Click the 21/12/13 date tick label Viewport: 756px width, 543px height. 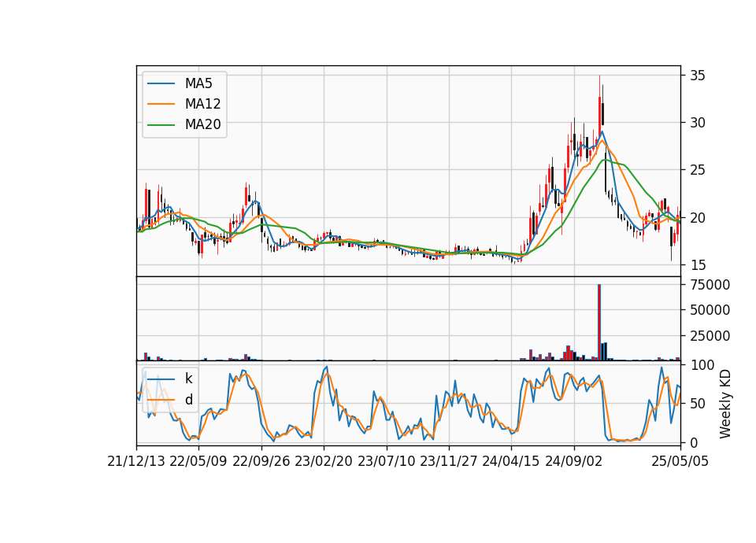136,461
